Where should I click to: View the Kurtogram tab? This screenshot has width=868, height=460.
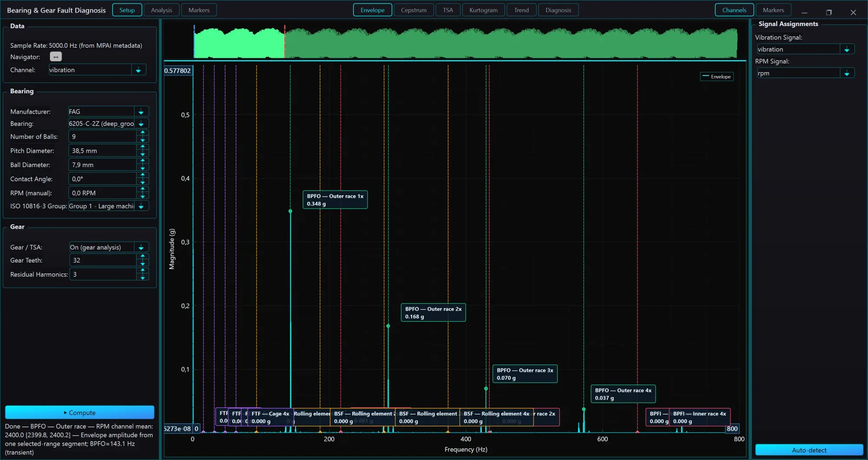point(483,10)
